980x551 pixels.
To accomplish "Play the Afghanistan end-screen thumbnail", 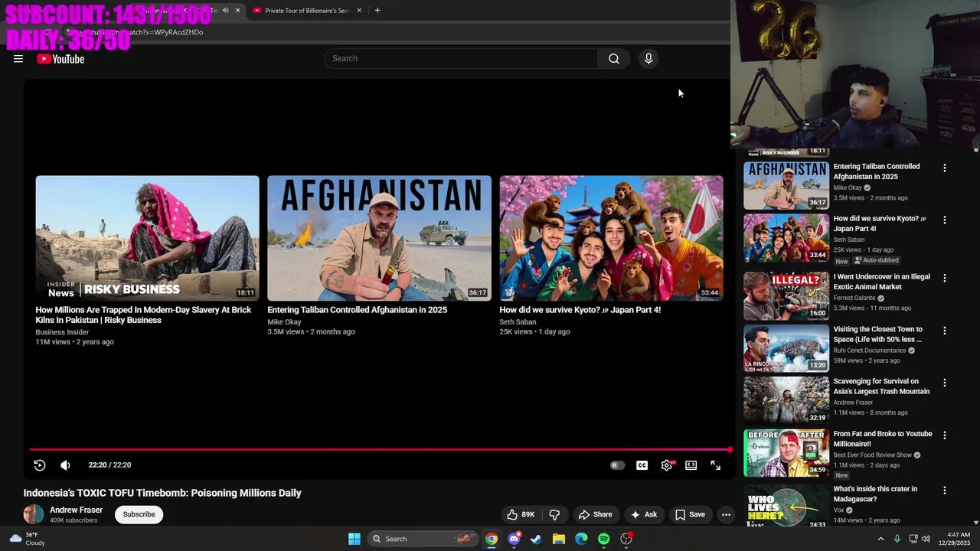I will tap(379, 238).
